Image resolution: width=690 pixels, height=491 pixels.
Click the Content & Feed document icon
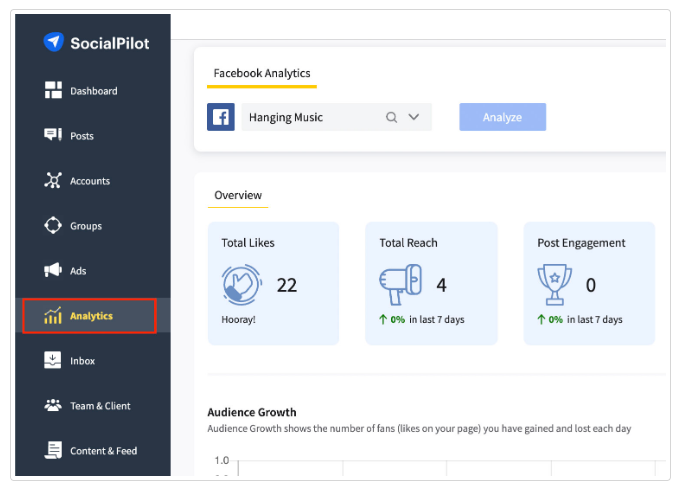coord(53,450)
